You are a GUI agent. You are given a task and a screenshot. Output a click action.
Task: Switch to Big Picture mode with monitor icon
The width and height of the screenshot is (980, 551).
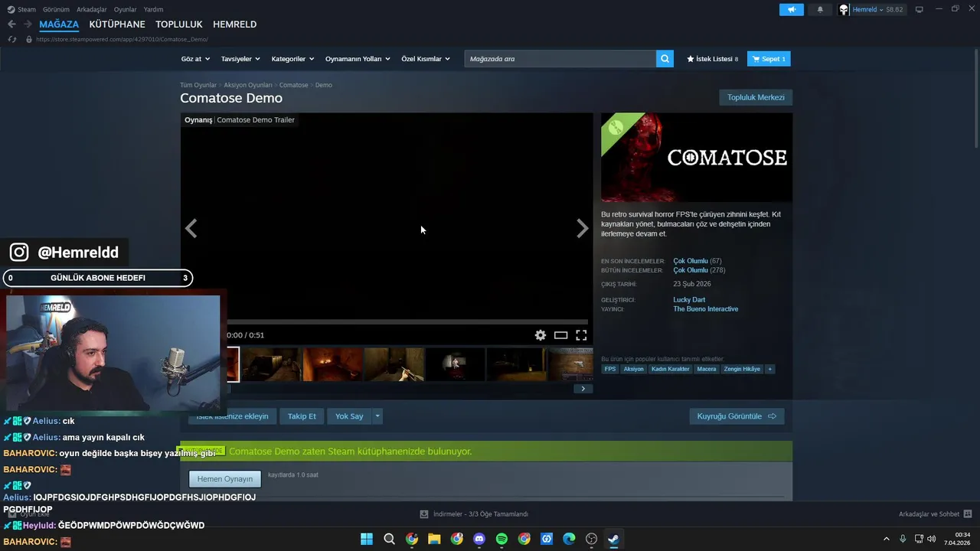point(919,9)
